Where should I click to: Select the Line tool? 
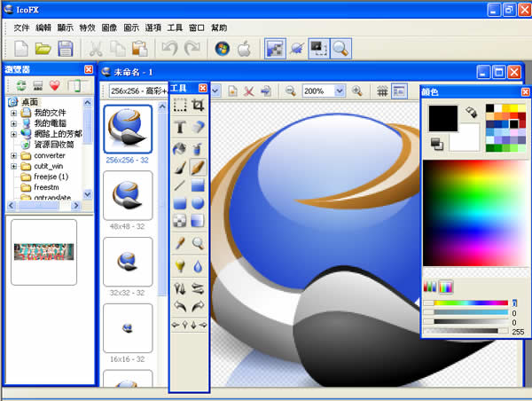coord(180,185)
